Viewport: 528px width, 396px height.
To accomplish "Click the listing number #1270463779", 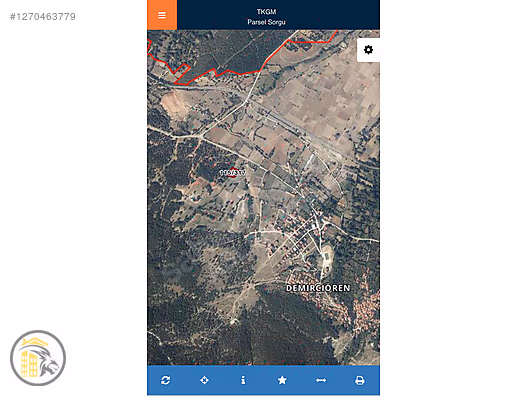I will point(43,17).
